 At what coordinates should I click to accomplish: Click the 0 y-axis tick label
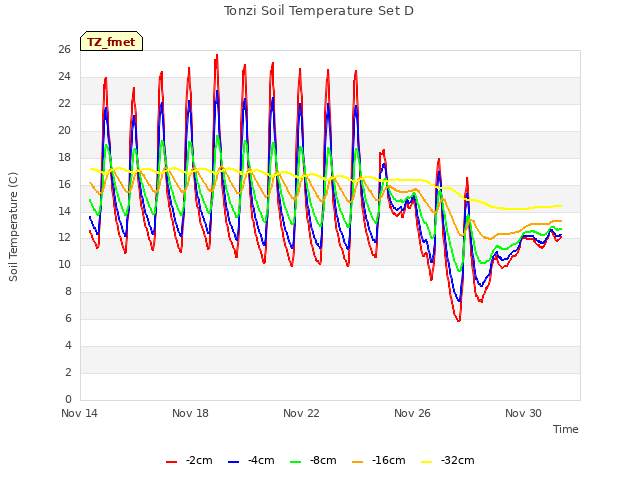(x=68, y=399)
